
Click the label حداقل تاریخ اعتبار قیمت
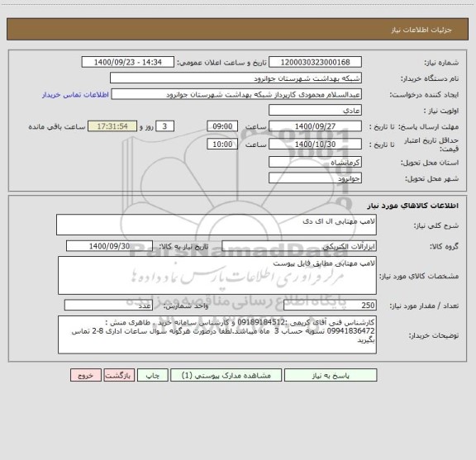pos(431,145)
